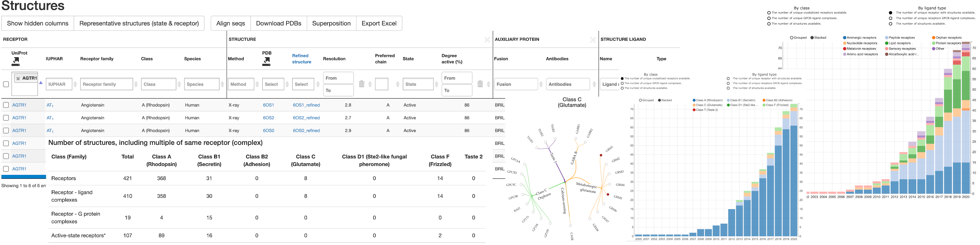Hide the STRUCTURE column group with X
This screenshot has height=245, width=980.
click(x=487, y=40)
